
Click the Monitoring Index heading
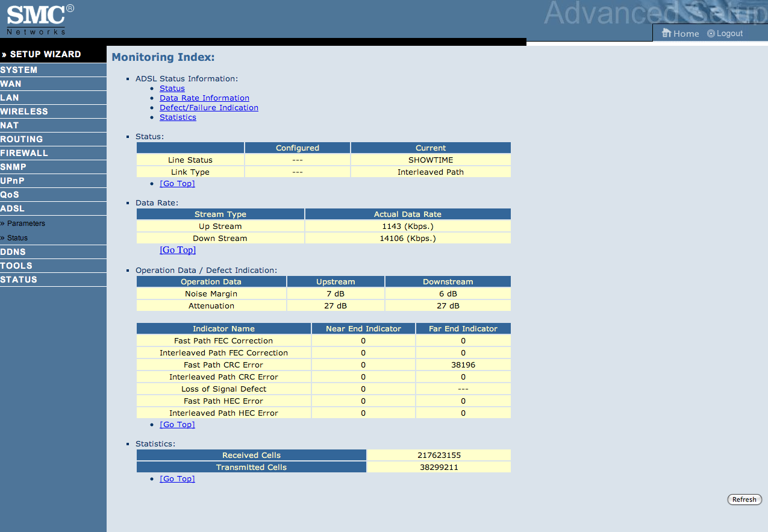click(163, 57)
